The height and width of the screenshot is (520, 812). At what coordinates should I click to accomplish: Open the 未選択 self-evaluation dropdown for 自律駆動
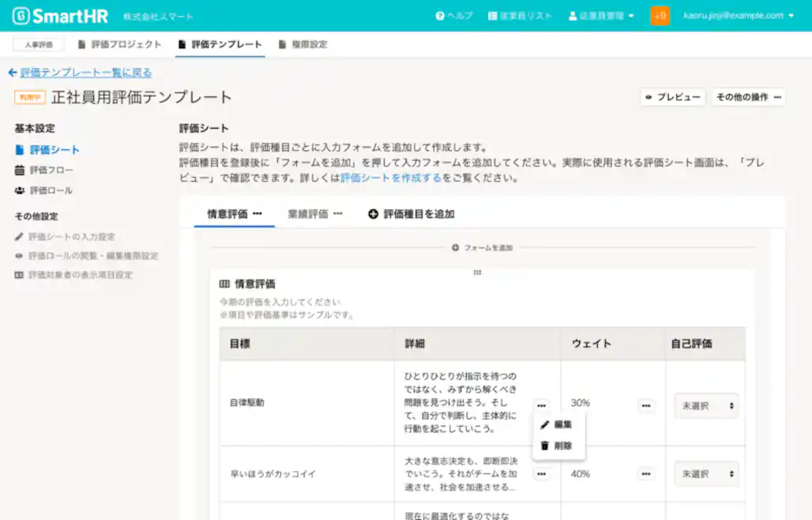705,405
